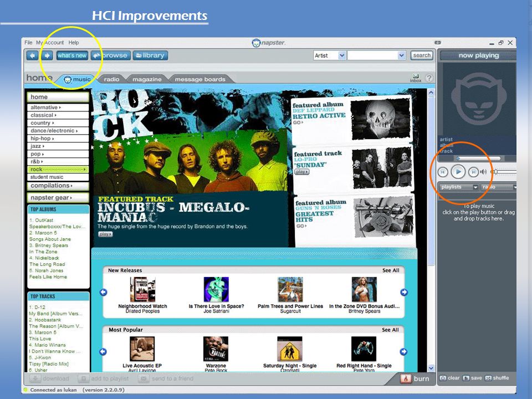The image size is (532, 399).
Task: Click the back navigation arrow button
Action: point(33,55)
